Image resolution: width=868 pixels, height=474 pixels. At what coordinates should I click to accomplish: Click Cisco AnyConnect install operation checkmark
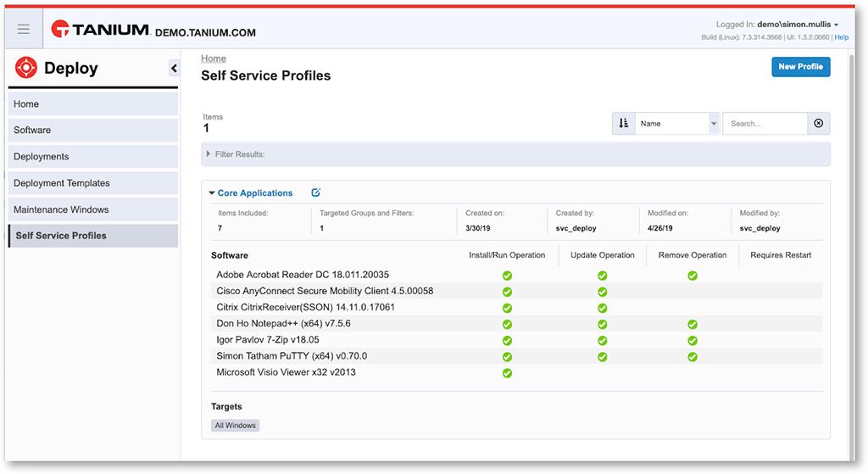coord(507,292)
